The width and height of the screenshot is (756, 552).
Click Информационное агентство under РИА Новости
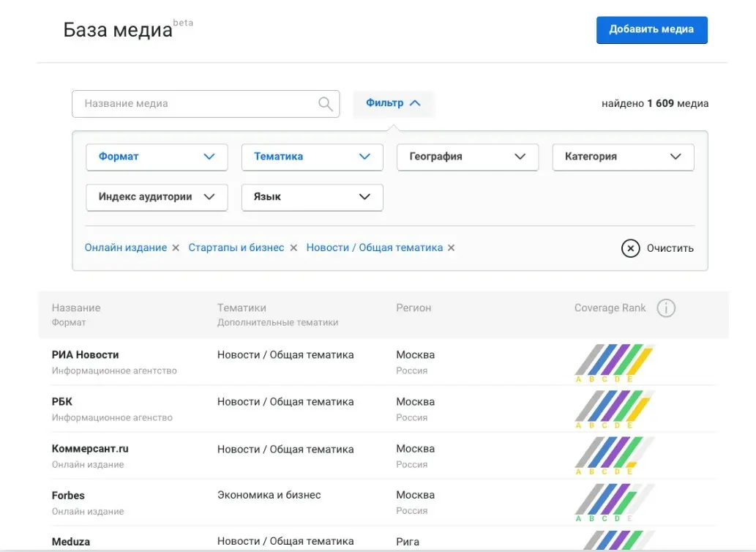114,370
